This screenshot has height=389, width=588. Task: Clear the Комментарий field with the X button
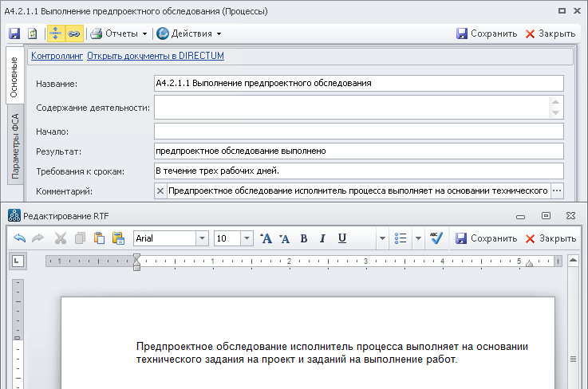pyautogui.click(x=160, y=191)
